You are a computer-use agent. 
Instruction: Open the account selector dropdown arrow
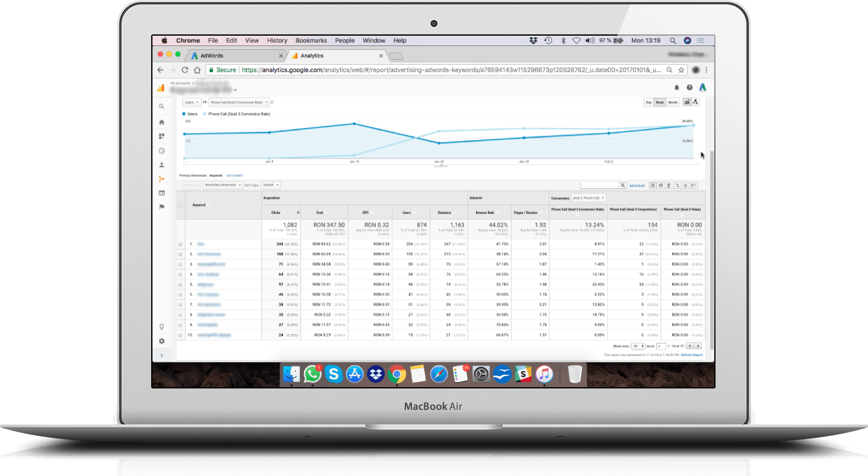(235, 90)
